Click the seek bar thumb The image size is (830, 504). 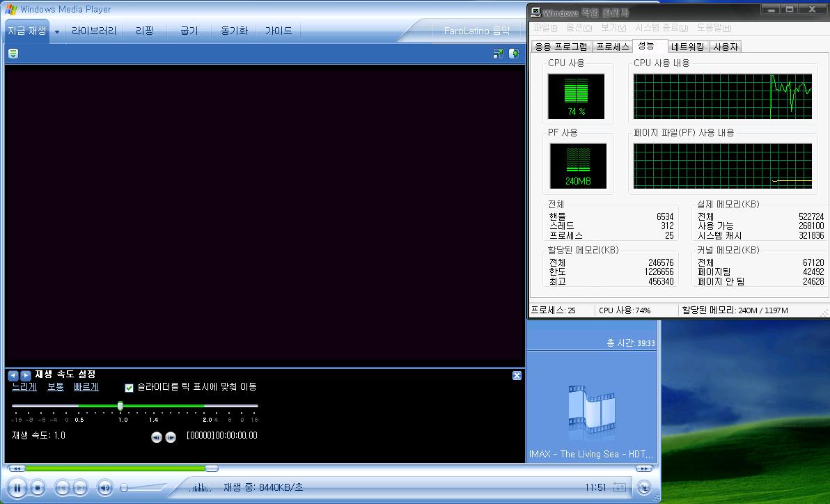pos(211,468)
